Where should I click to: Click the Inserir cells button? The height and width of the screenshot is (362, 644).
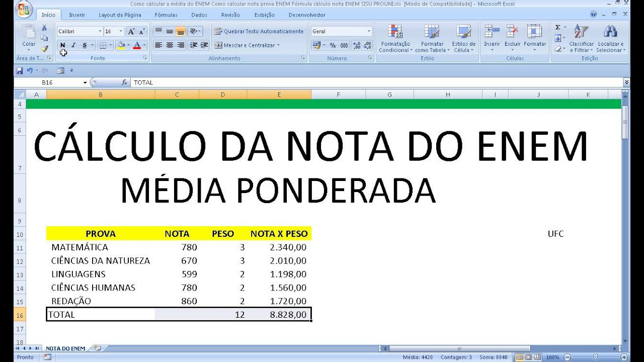click(x=492, y=39)
